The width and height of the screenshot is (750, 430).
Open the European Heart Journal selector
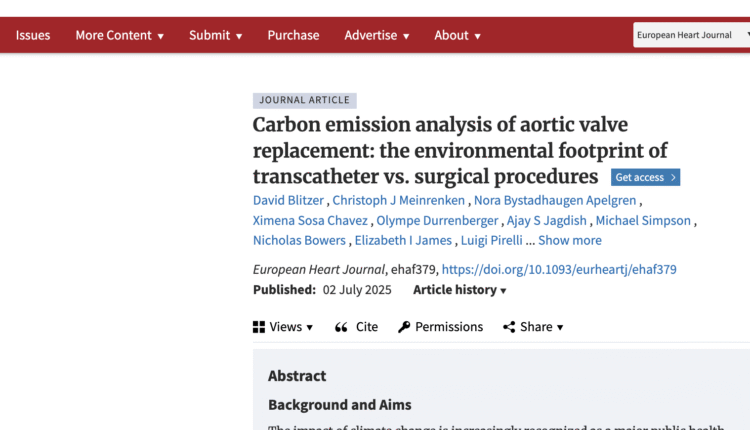[x=691, y=35]
